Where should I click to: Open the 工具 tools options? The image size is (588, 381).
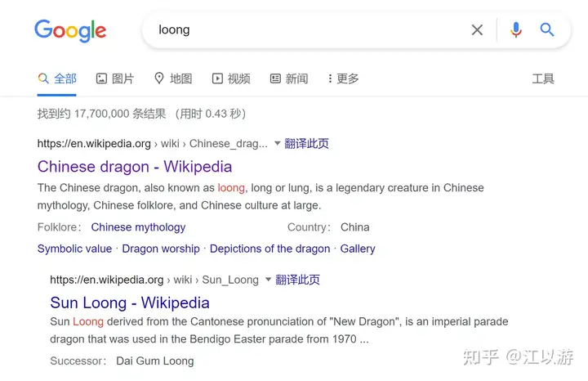[543, 78]
